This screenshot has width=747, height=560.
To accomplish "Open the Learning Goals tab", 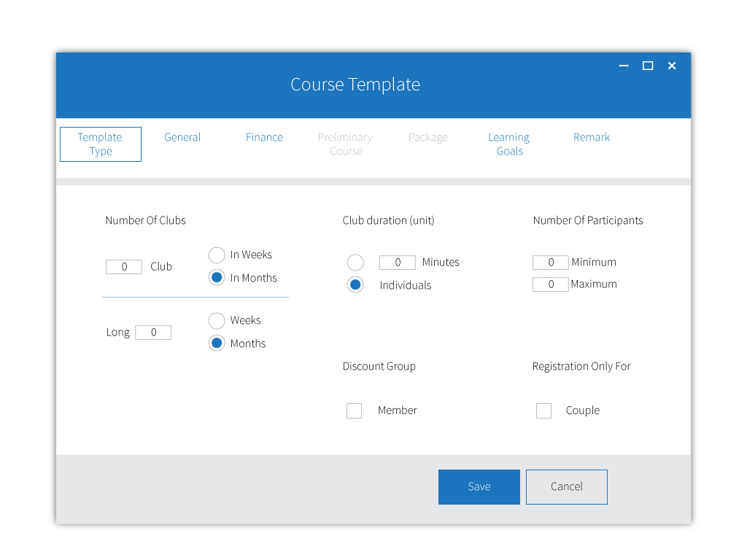I will coord(509,144).
